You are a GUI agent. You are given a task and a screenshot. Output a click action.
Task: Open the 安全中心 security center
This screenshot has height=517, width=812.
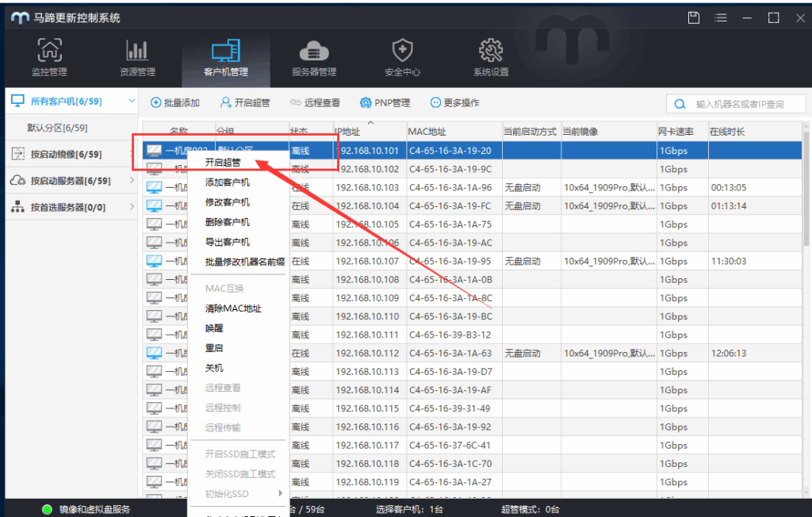[x=402, y=58]
